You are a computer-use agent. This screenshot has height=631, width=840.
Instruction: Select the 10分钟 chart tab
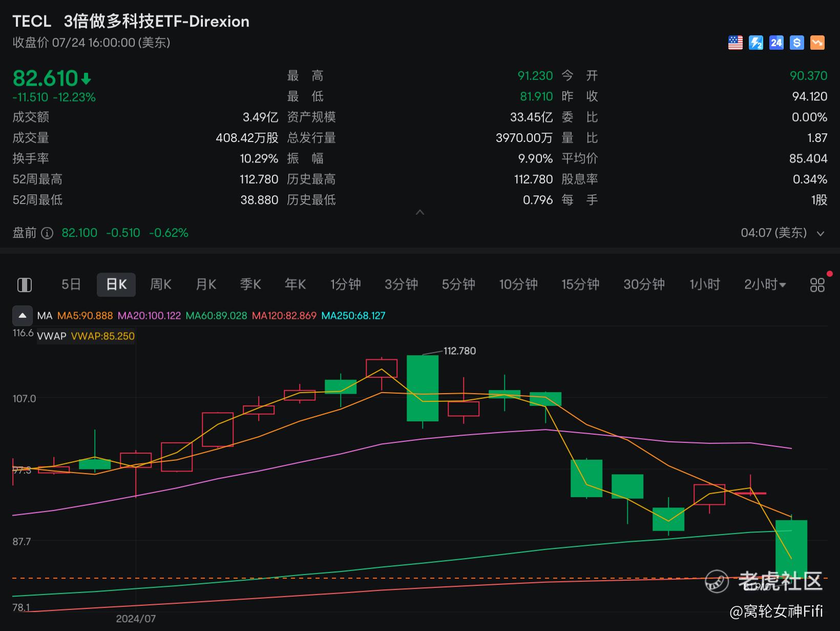click(x=518, y=284)
